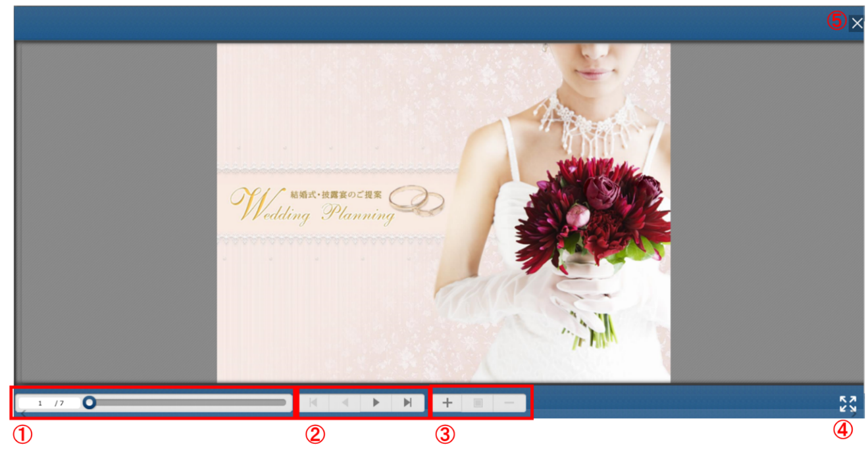Close the viewer with the X button

coord(856,24)
